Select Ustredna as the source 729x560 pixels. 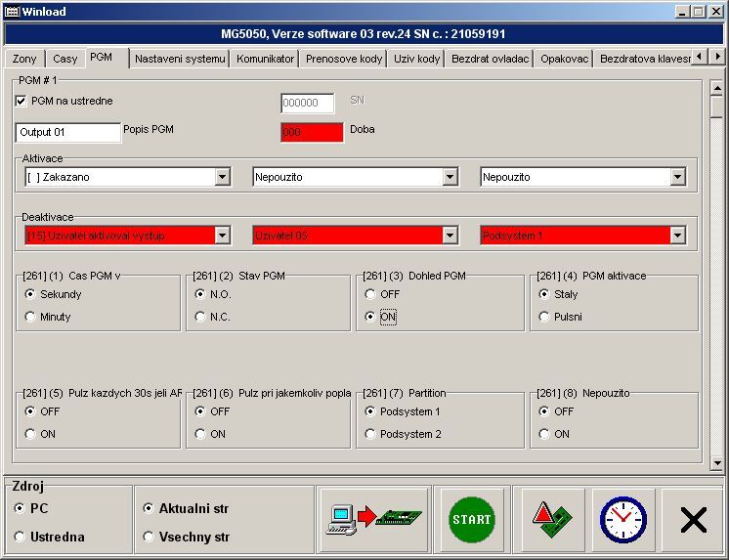click(21, 537)
